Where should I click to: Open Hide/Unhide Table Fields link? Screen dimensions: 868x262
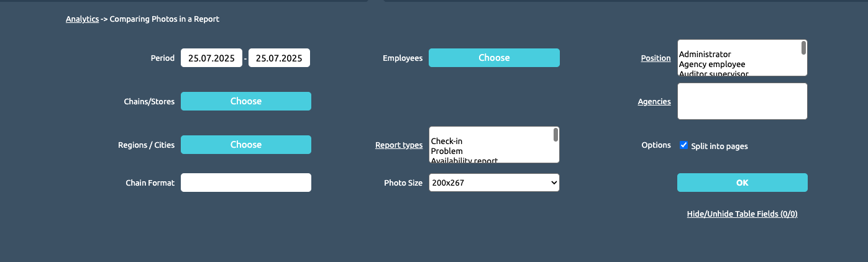click(742, 214)
